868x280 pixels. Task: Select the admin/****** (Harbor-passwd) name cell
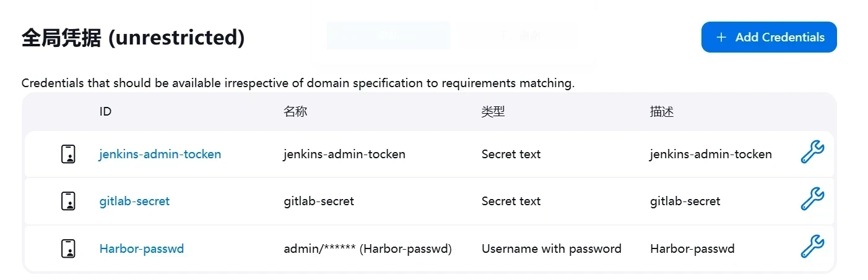368,248
